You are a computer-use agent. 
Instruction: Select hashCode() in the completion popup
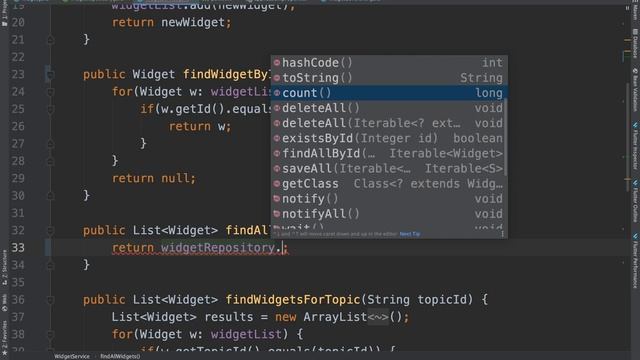tap(389, 63)
